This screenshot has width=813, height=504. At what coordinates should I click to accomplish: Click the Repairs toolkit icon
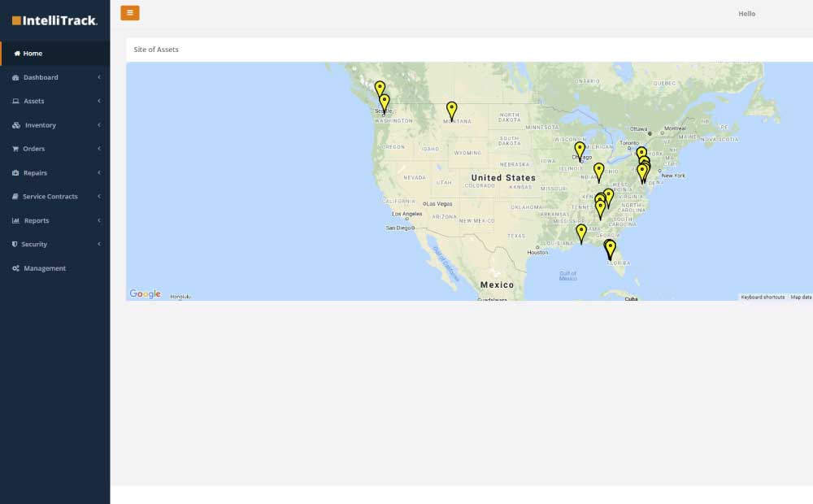pyautogui.click(x=15, y=173)
